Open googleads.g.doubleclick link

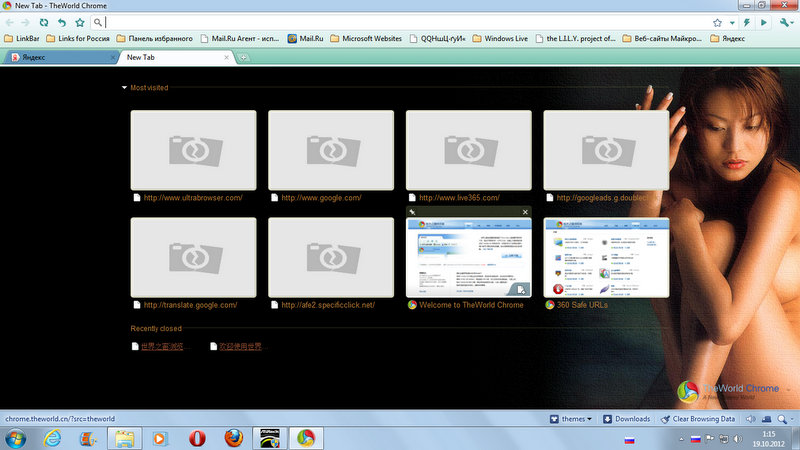point(602,198)
